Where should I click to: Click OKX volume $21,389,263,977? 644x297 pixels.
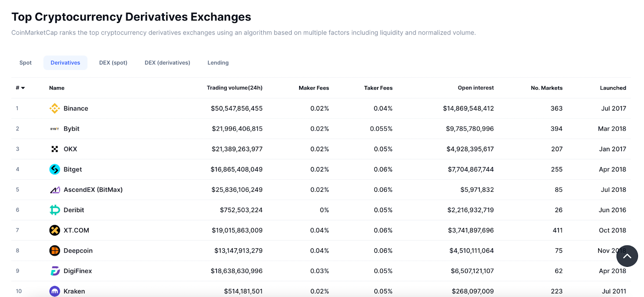[x=237, y=149]
